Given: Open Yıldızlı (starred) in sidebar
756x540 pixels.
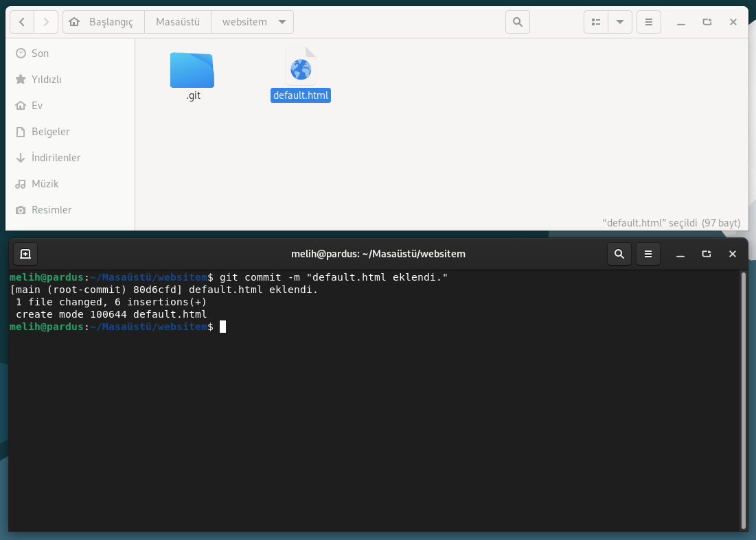Looking at the screenshot, I should point(70,80).
